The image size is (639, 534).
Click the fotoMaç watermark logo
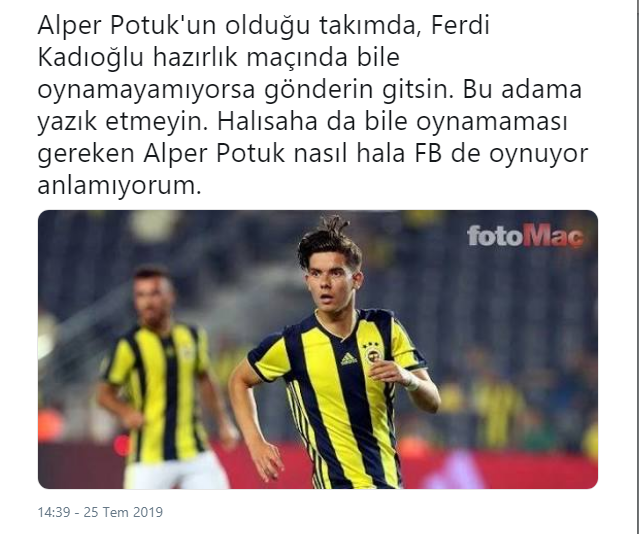pos(525,236)
